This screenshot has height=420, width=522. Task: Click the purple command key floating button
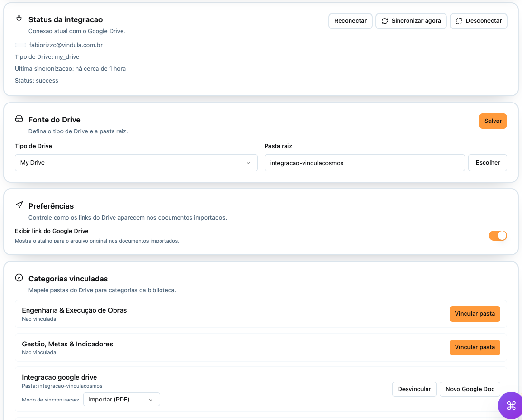(510, 406)
